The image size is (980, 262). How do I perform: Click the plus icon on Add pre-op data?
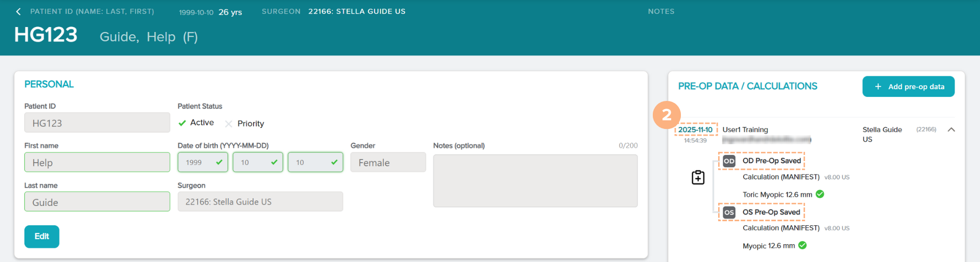click(x=878, y=87)
